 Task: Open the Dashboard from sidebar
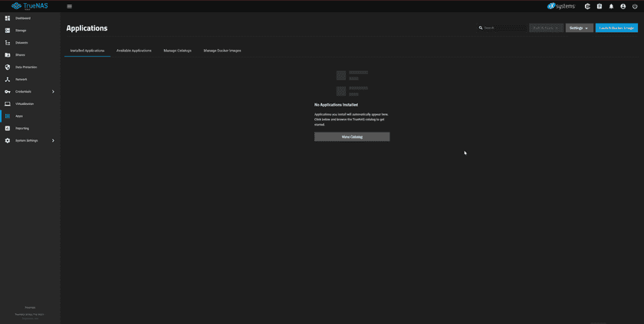[x=22, y=18]
